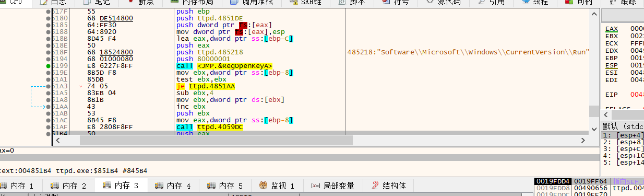Open the 内存 5 dump tab
Viewport: 644px width, 196px height.
(x=225, y=186)
